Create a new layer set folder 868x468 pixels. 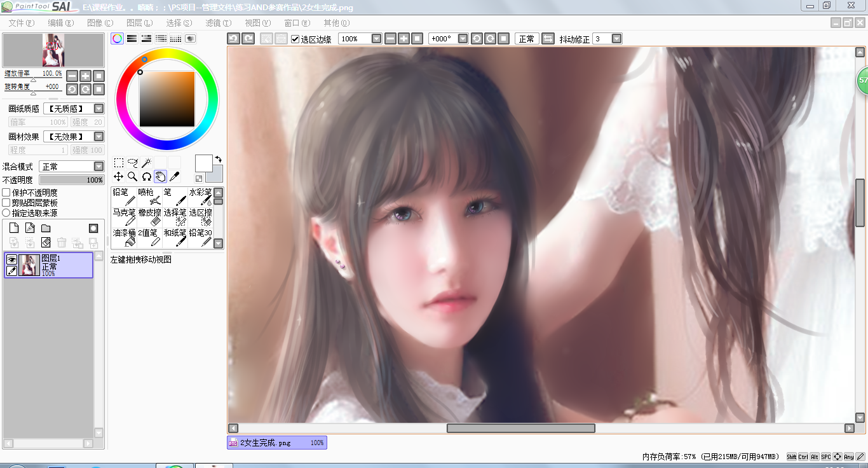click(x=46, y=228)
